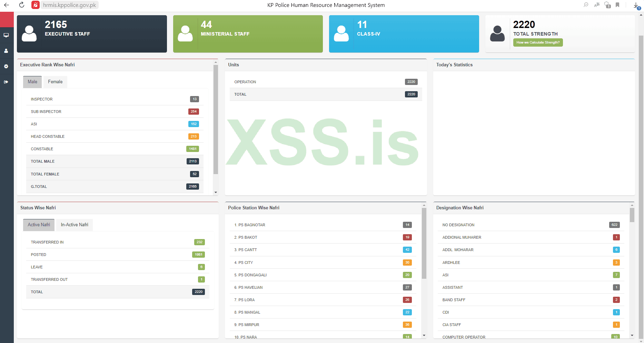The height and width of the screenshot is (343, 644).
Task: Reload the page with the refresh icon
Action: 22,5
